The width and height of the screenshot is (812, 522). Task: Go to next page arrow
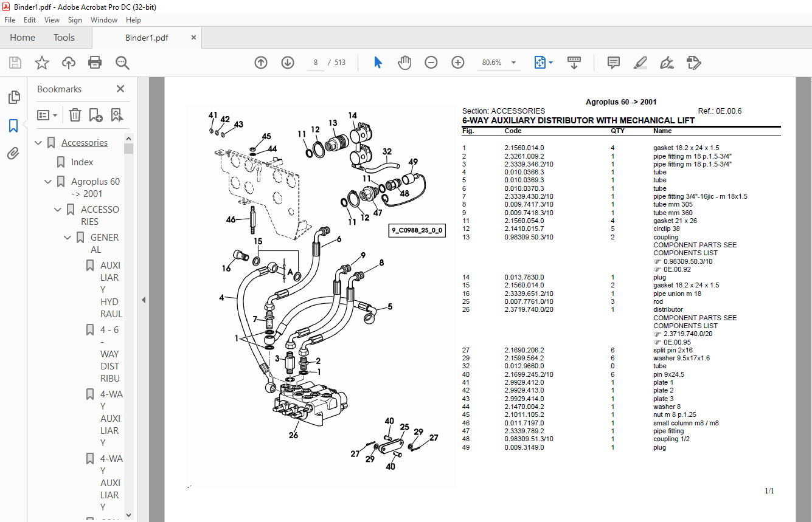tap(288, 63)
